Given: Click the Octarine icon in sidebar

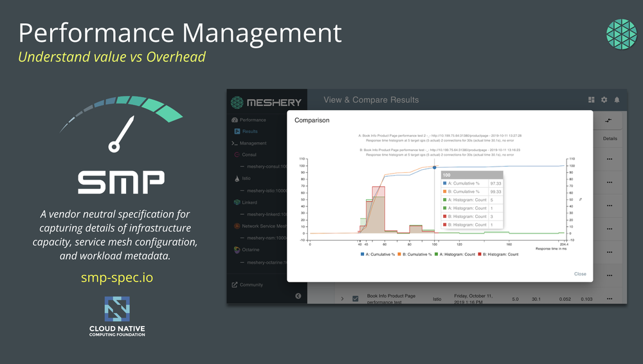Looking at the screenshot, I should point(237,250).
